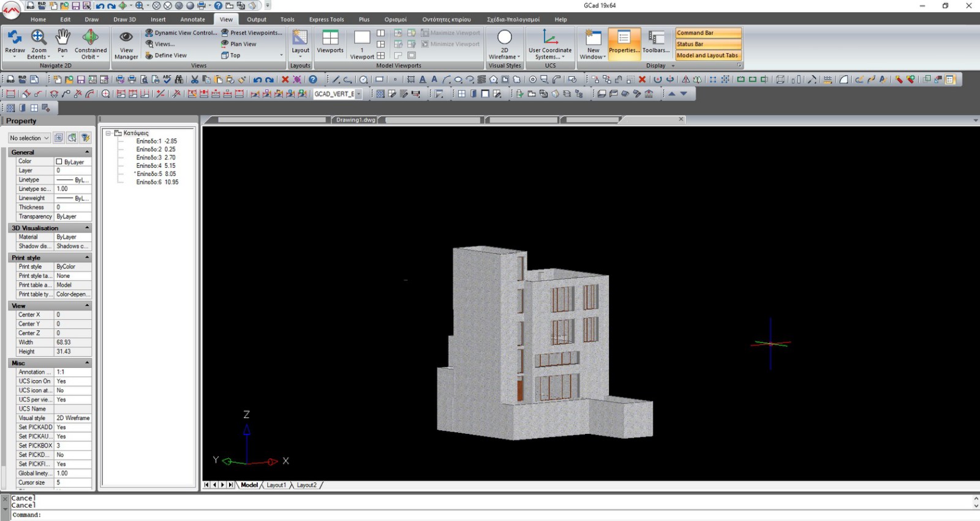The image size is (980, 521).
Task: Toggle Model and Layout Tabs display
Action: click(x=708, y=55)
